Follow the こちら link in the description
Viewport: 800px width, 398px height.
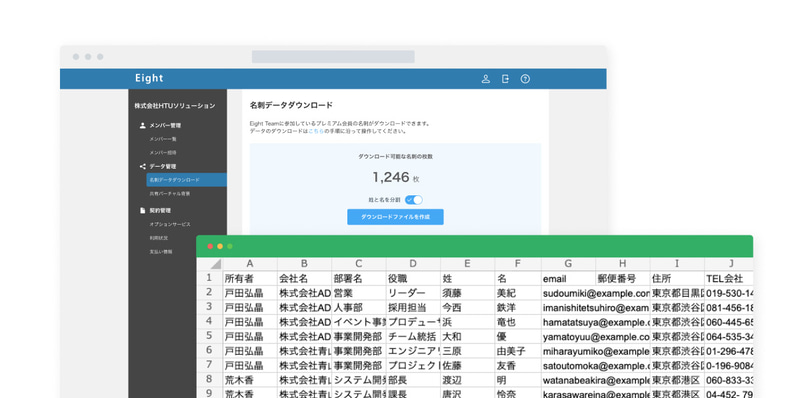[x=316, y=131]
